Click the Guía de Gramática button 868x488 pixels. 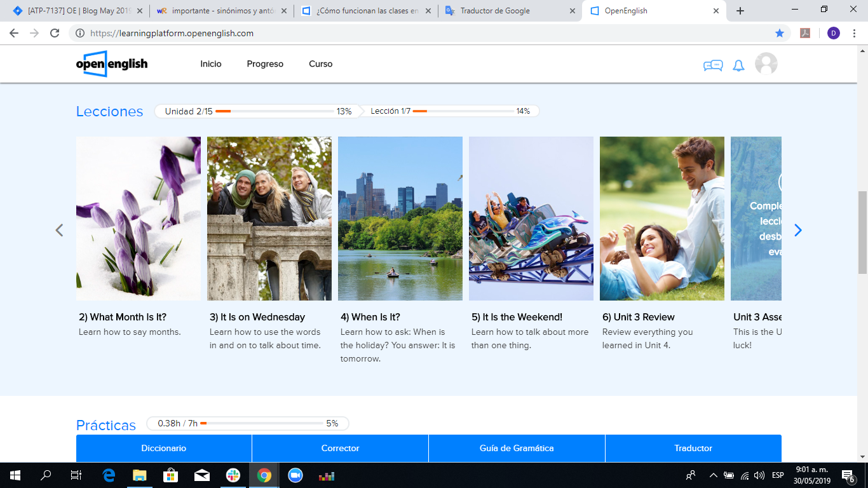[517, 448]
